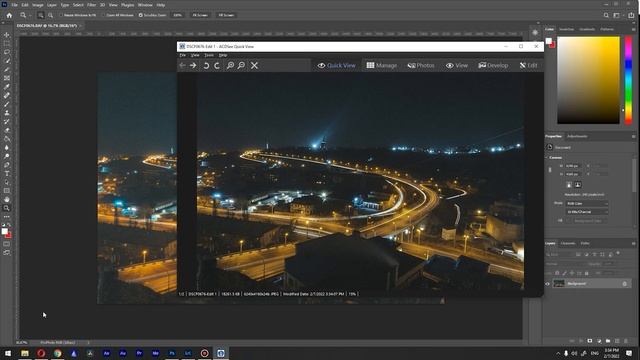Open the ACDSee View menu

tap(195, 55)
